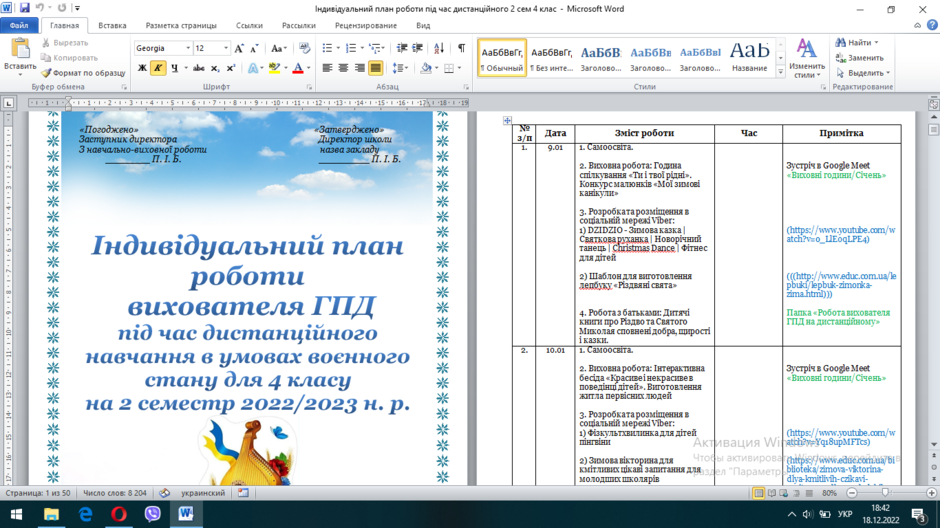Click Заменить (Replace) button
Viewport: 940px width, 528px height.
(x=860, y=58)
